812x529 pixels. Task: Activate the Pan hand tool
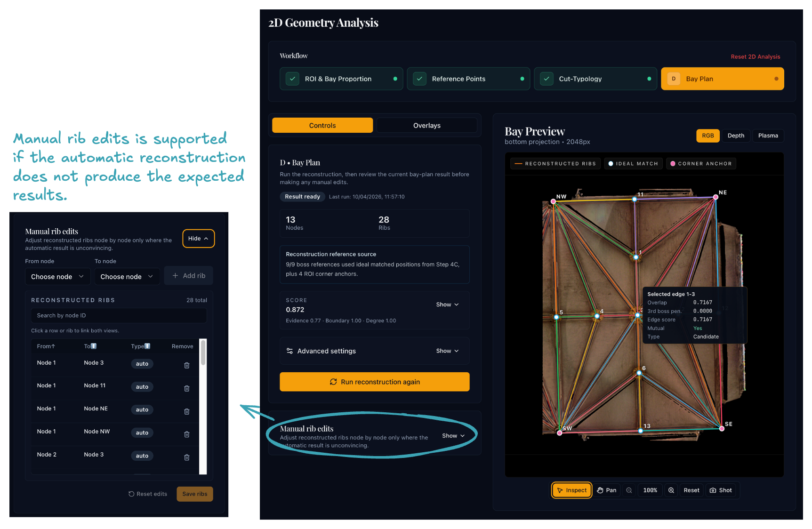(607, 490)
